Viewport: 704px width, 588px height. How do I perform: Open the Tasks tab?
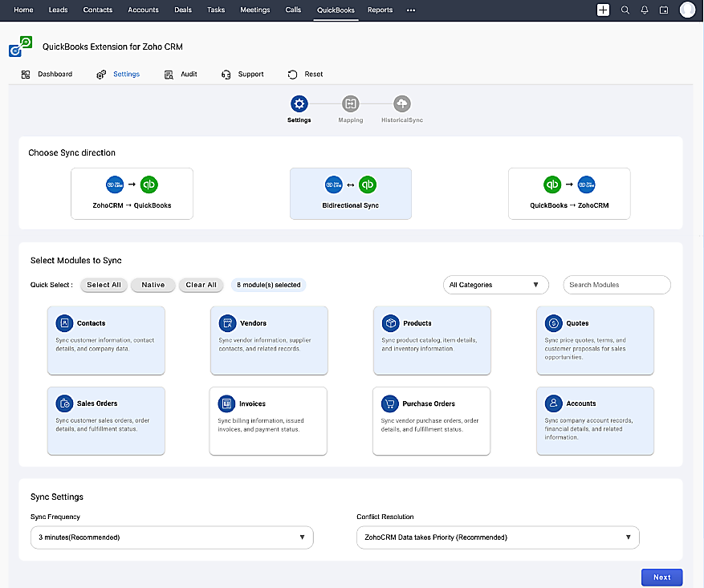(x=216, y=10)
